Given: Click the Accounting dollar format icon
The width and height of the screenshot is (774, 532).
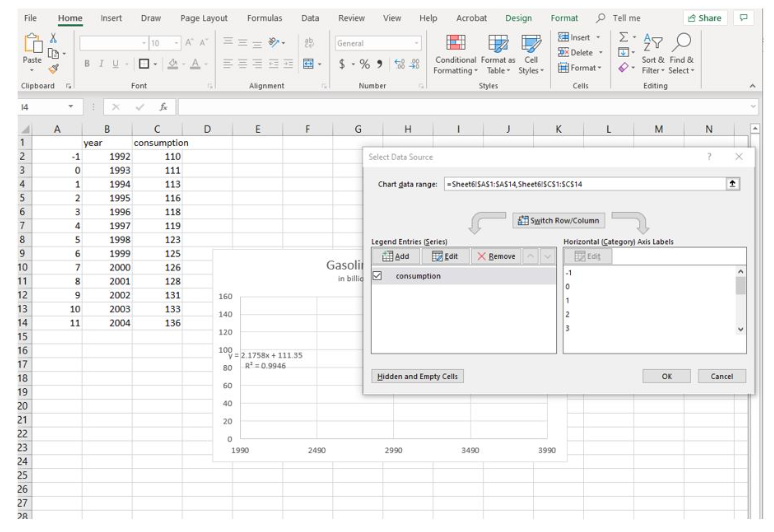Looking at the screenshot, I should [342, 64].
